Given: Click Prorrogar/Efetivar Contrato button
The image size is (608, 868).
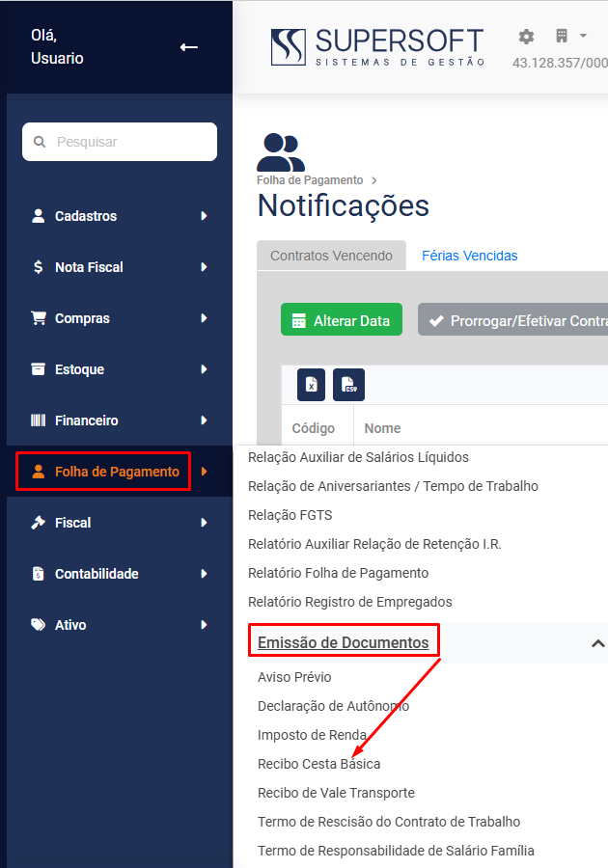Looking at the screenshot, I should point(512,319).
